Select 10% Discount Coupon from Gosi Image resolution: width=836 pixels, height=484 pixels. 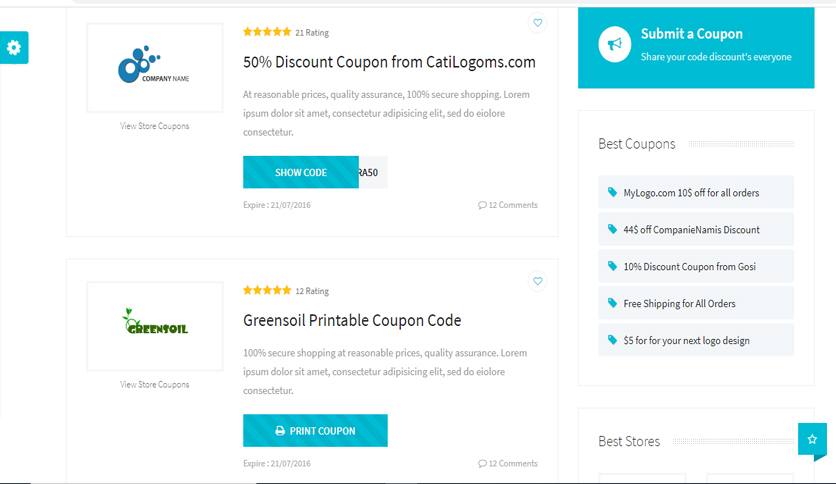tap(696, 266)
